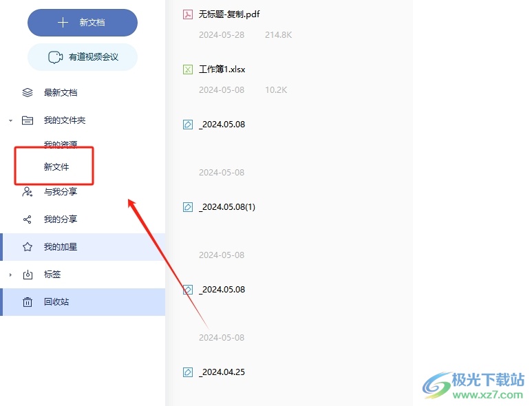Image resolution: width=532 pixels, height=406 pixels.
Task: Click the layers icon beside 最新文档
Action: [28, 93]
